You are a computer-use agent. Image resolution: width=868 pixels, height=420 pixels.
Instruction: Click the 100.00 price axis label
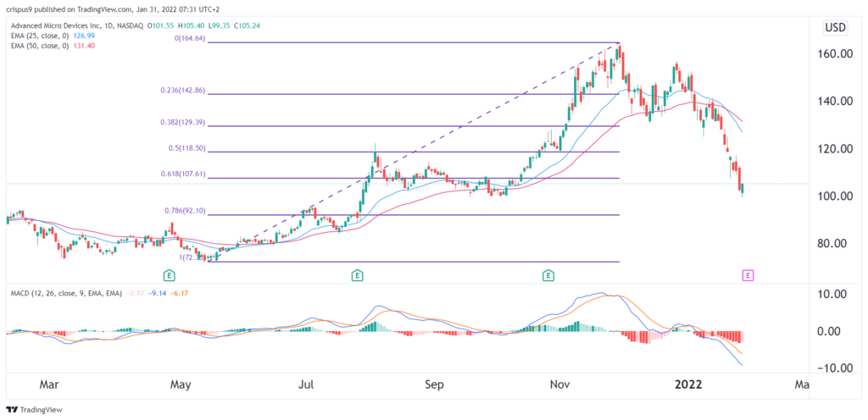coord(837,196)
